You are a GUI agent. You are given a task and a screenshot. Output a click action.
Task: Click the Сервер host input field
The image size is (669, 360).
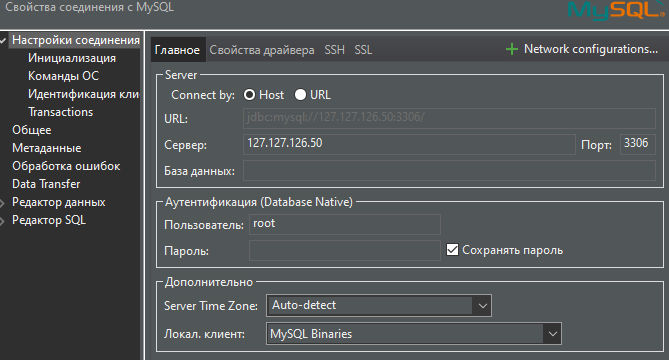click(409, 144)
